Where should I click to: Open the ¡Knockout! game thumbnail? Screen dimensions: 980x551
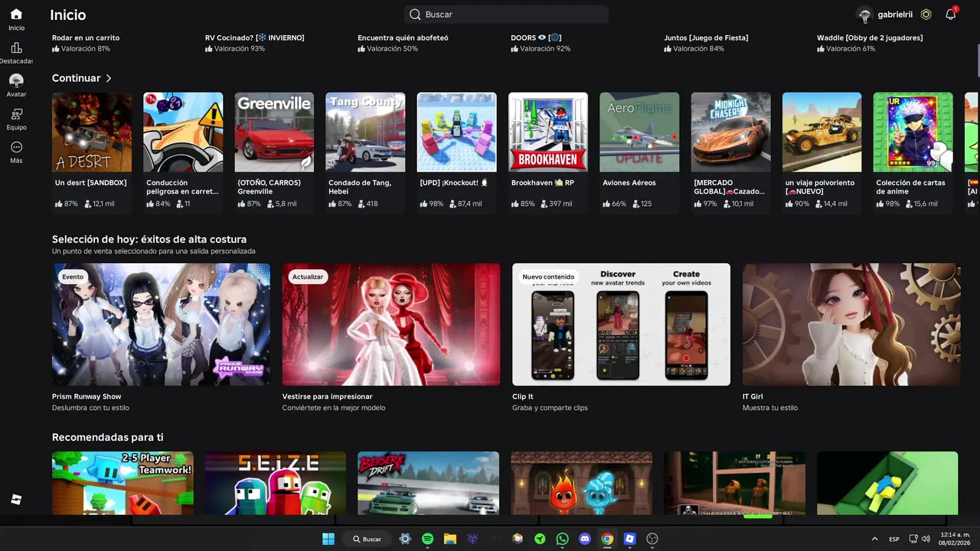pos(457,132)
